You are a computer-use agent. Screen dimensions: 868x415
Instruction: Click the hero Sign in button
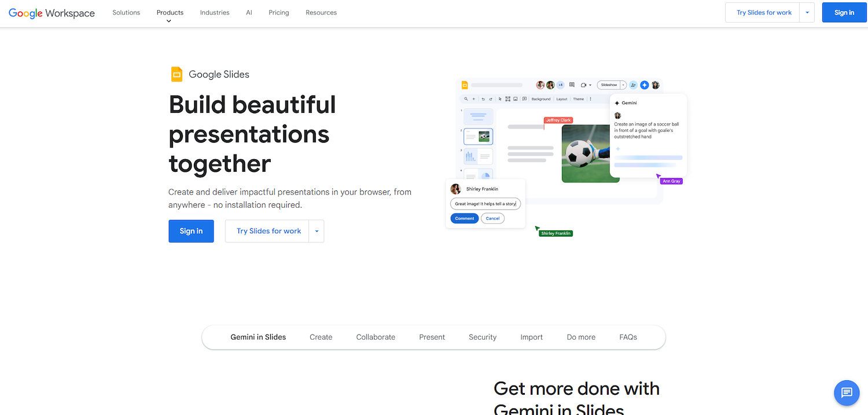pos(191,231)
